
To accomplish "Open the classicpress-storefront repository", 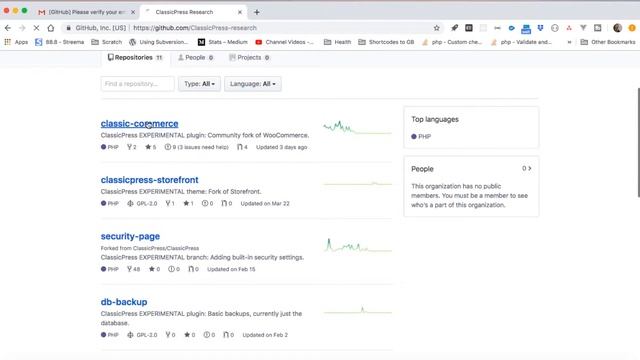I will (149, 180).
